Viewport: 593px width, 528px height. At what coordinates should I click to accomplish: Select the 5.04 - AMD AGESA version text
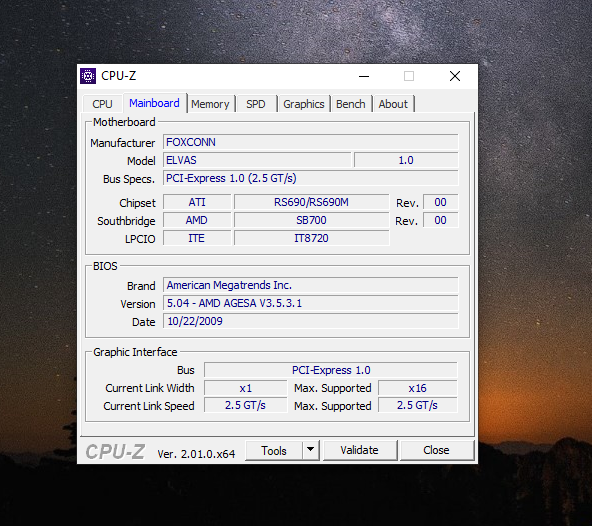point(310,303)
